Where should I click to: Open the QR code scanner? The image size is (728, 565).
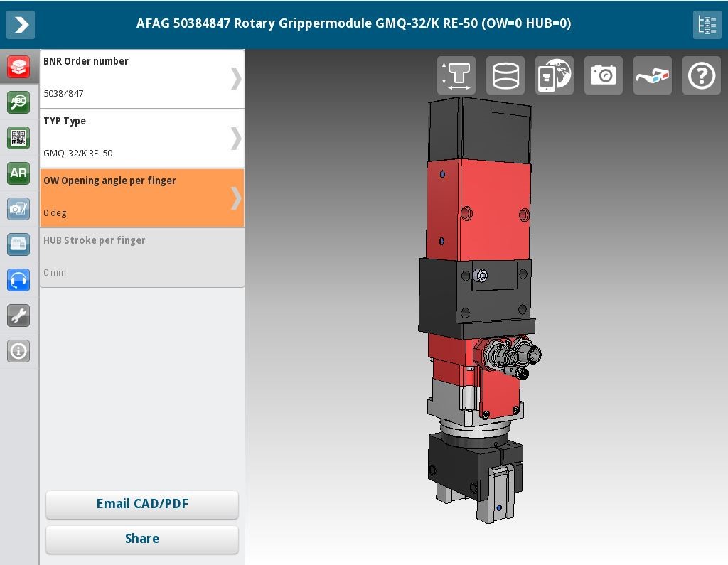click(x=18, y=138)
